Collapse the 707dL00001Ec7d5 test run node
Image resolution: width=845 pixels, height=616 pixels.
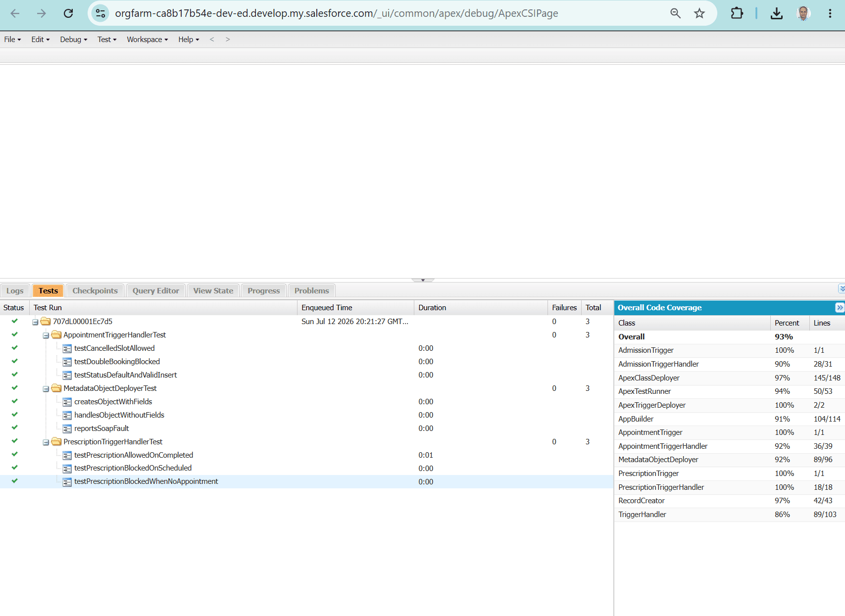coord(36,322)
